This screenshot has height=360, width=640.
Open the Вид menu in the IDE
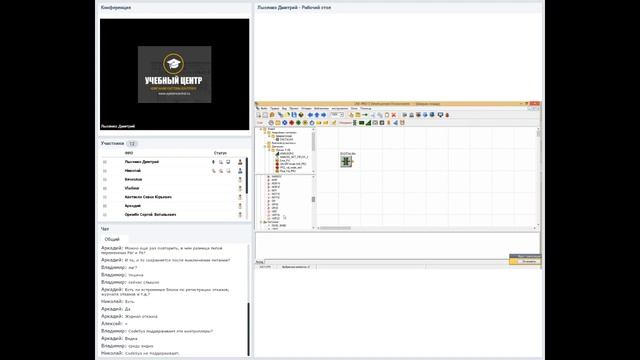[x=284, y=109]
